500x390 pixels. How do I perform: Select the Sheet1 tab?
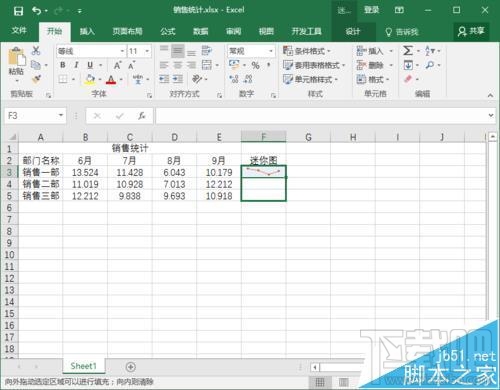(83, 366)
